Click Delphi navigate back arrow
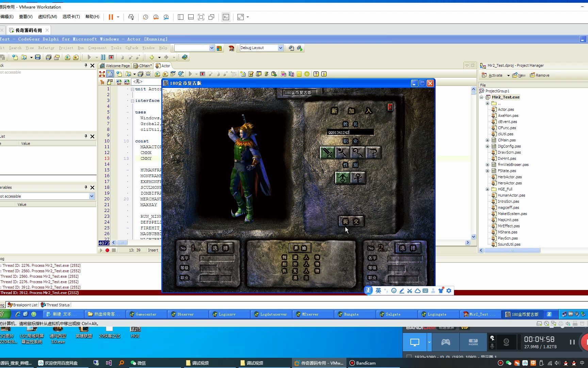This screenshot has height=368, width=588. (x=152, y=57)
